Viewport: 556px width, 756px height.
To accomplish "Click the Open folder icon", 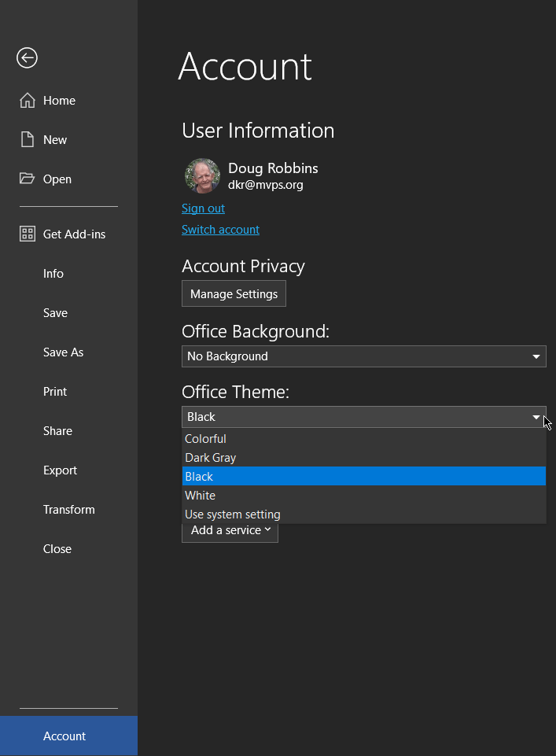I will (x=28, y=179).
